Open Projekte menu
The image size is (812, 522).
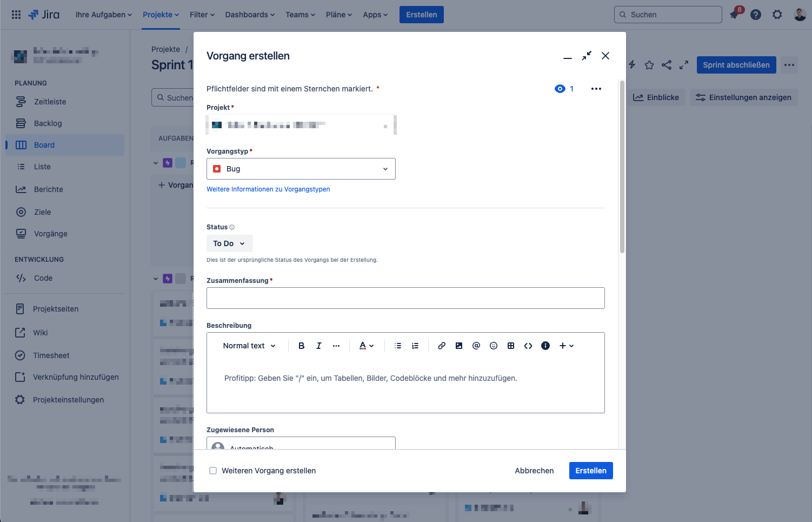[x=161, y=15]
